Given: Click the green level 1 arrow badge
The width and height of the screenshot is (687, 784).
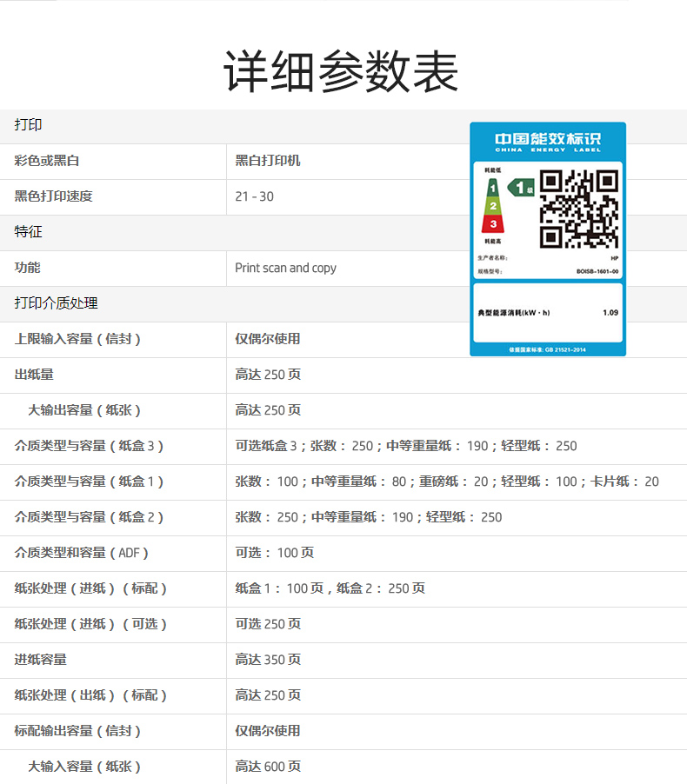Looking at the screenshot, I should (521, 187).
